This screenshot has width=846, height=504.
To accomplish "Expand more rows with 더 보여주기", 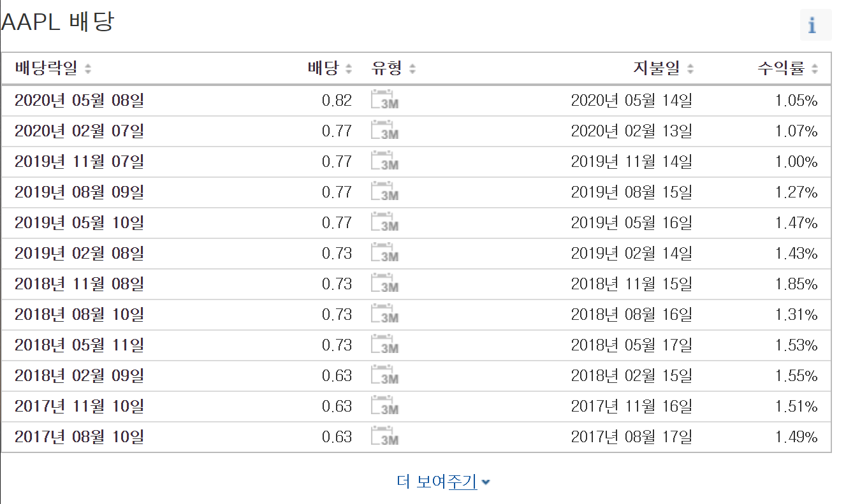I will coord(443,482).
